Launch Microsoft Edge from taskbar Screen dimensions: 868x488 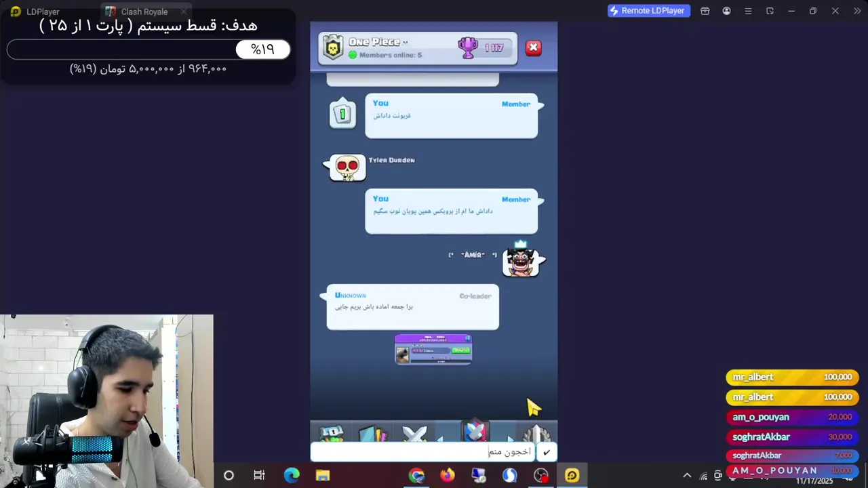click(x=292, y=475)
